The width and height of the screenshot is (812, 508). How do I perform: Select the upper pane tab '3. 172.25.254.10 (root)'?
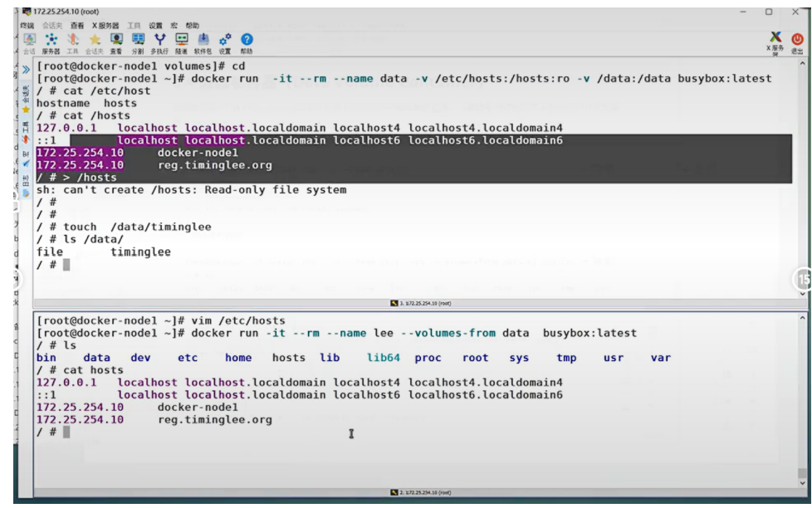(420, 304)
